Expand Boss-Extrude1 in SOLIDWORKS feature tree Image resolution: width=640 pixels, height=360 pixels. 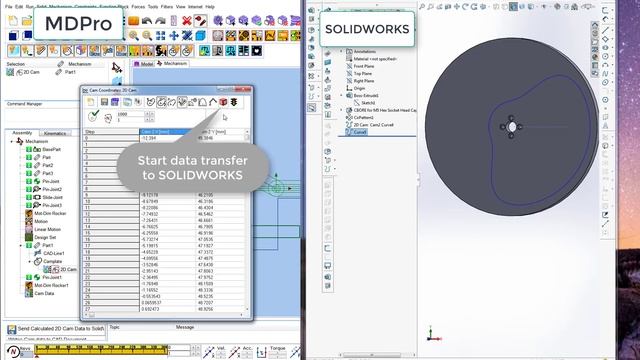coord(342,96)
